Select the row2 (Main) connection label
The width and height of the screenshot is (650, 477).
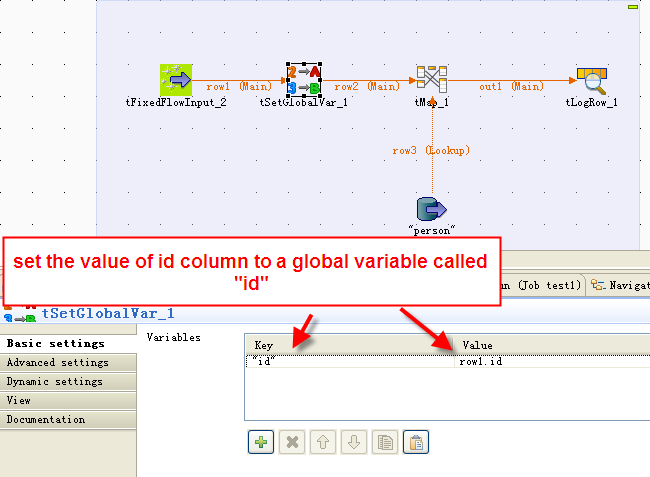(367, 87)
